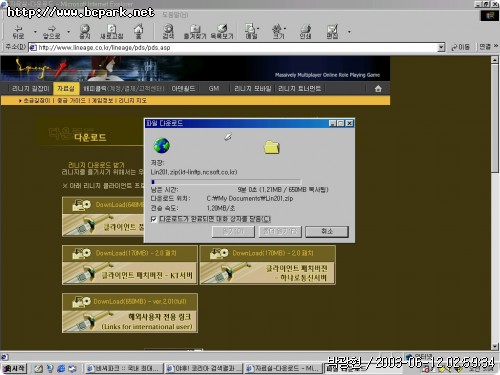Open the Home page icon in IE toolbar
The image size is (500, 375).
[138, 32]
